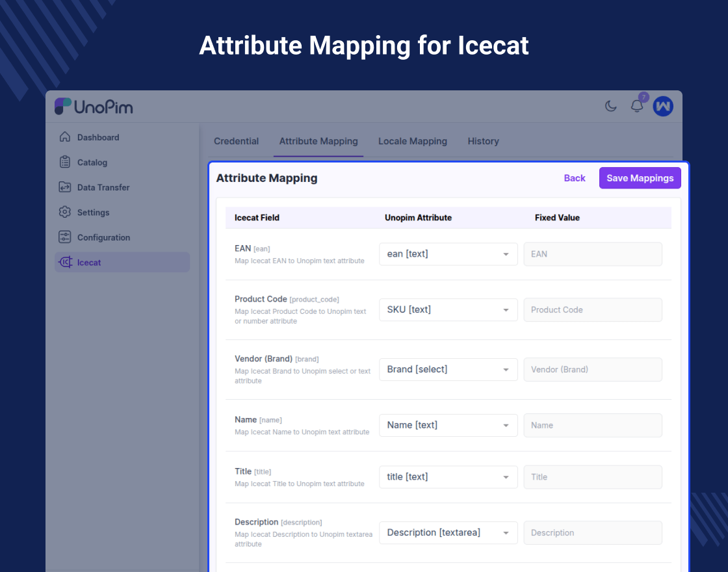Click 'Vendor (Brand) [brand]' field label
The image size is (728, 572).
(x=276, y=359)
